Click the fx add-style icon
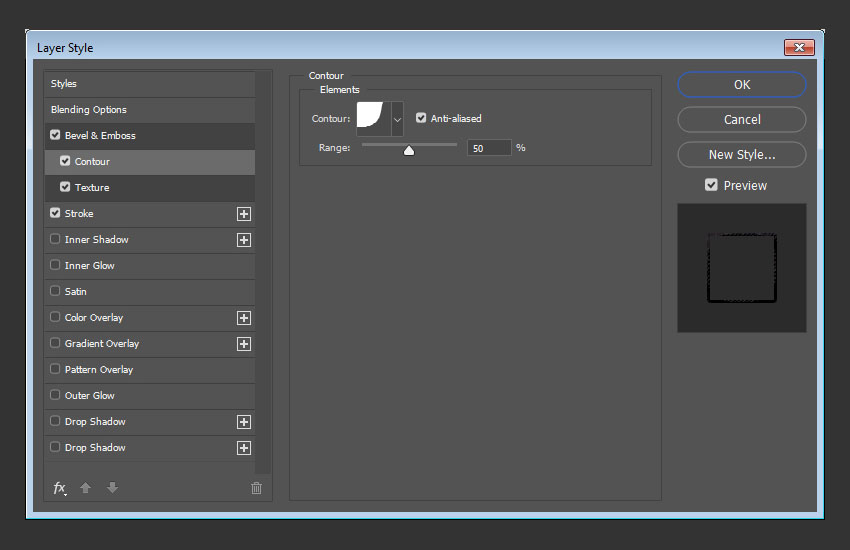This screenshot has width=850, height=550. click(60, 488)
